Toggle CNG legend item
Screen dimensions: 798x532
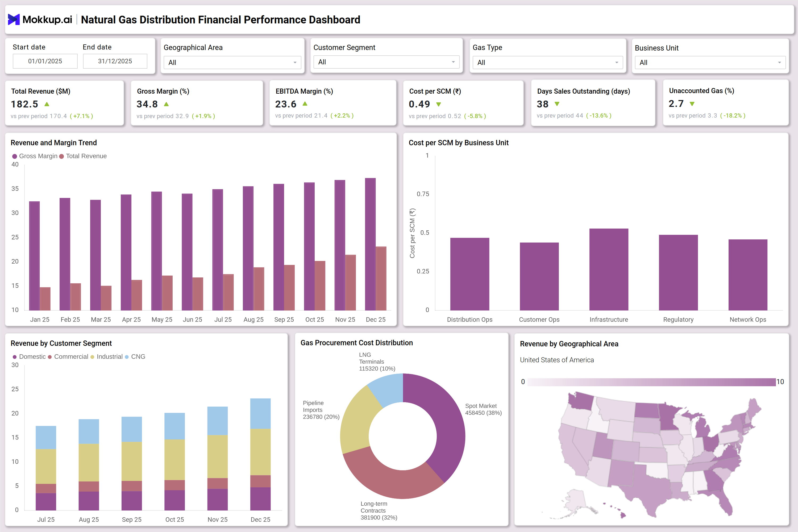[x=135, y=357]
